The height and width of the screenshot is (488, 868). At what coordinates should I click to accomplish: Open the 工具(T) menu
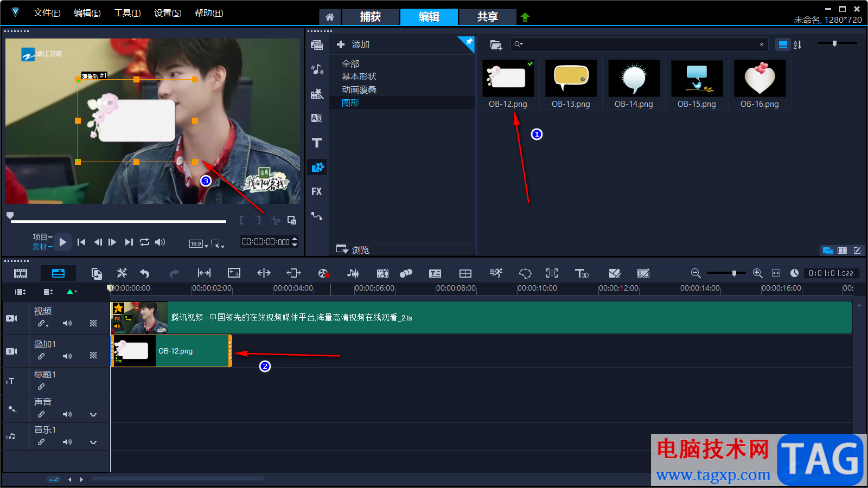[x=127, y=13]
